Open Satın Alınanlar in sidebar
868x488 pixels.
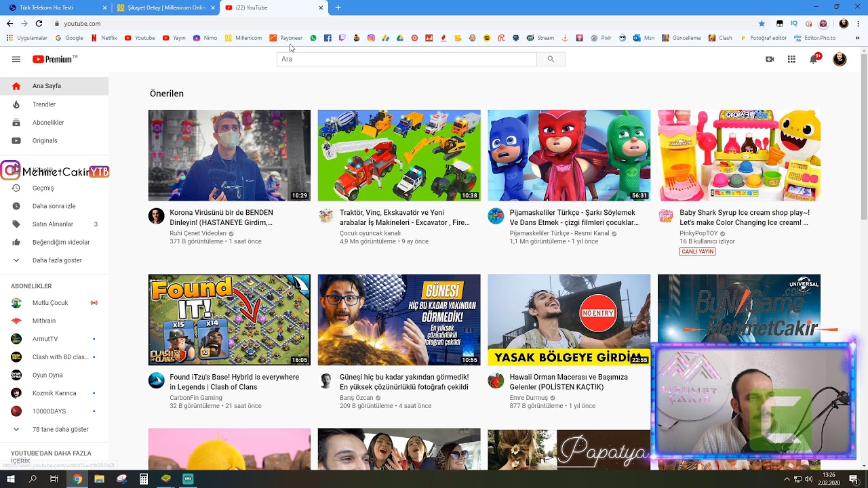(54, 224)
